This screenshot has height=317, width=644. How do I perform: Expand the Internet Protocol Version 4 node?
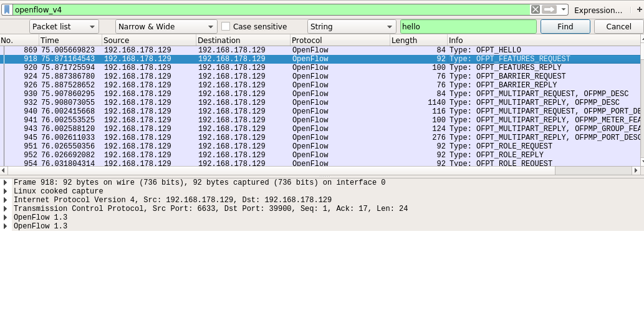click(x=6, y=200)
